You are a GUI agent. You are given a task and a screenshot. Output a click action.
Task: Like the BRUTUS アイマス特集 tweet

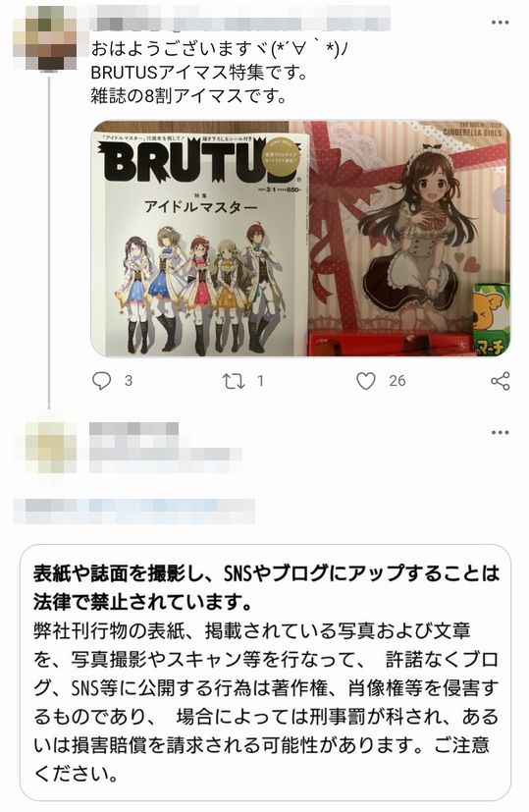click(365, 381)
